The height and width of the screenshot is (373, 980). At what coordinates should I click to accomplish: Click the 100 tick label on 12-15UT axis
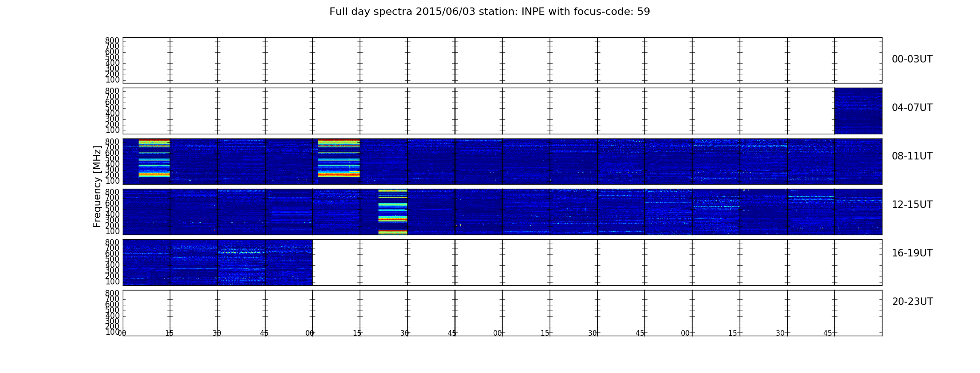112,231
